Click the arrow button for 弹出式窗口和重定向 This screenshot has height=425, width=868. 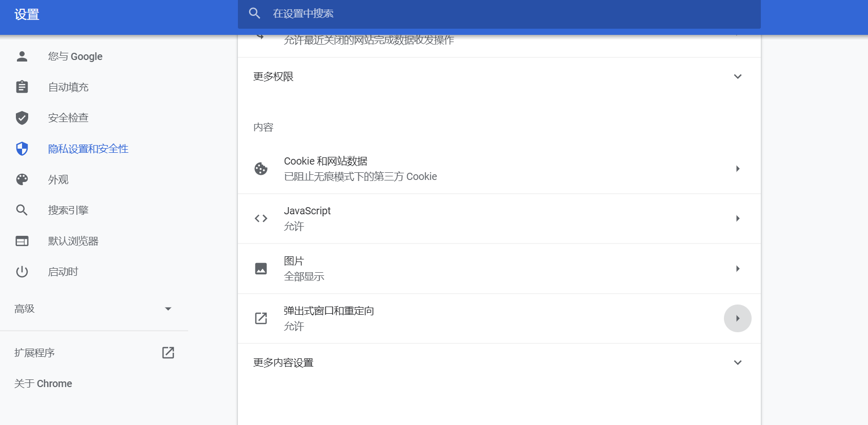pos(737,318)
